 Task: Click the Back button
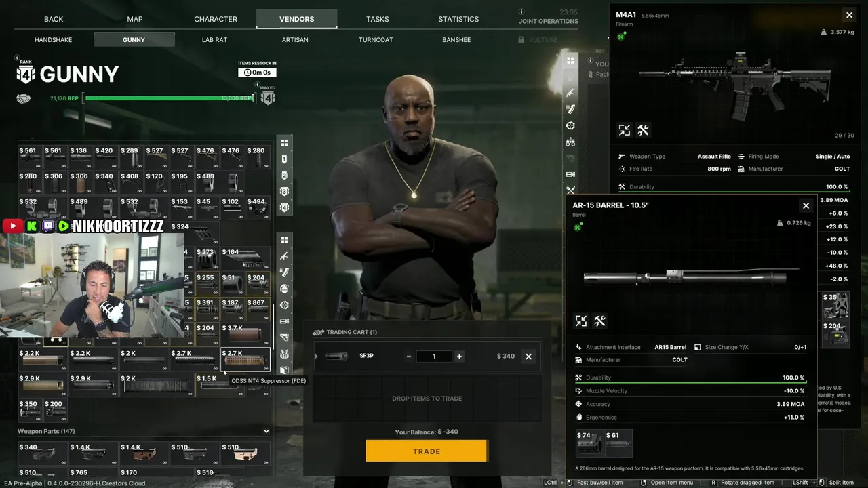point(54,19)
